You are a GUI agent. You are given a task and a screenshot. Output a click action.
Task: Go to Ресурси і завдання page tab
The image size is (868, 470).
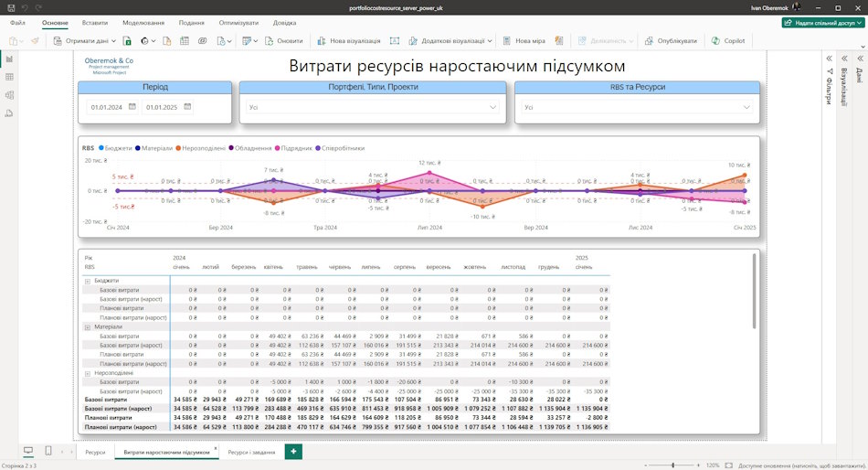(251, 452)
